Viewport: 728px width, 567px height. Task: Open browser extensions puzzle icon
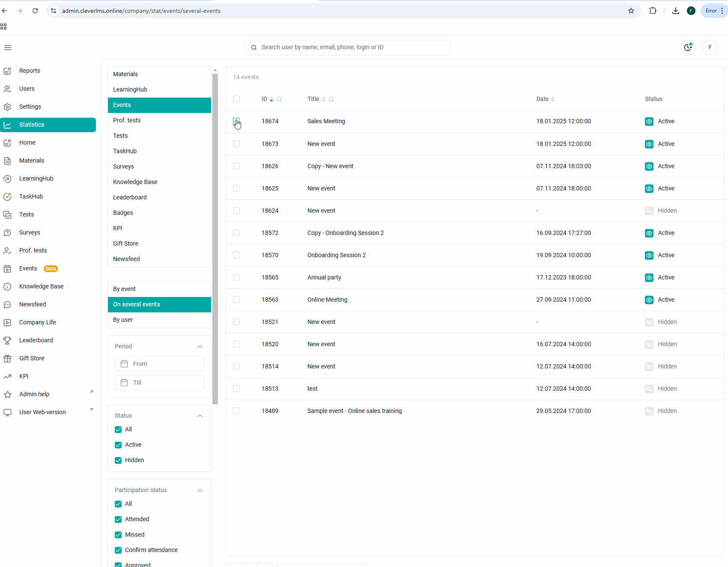[653, 11]
